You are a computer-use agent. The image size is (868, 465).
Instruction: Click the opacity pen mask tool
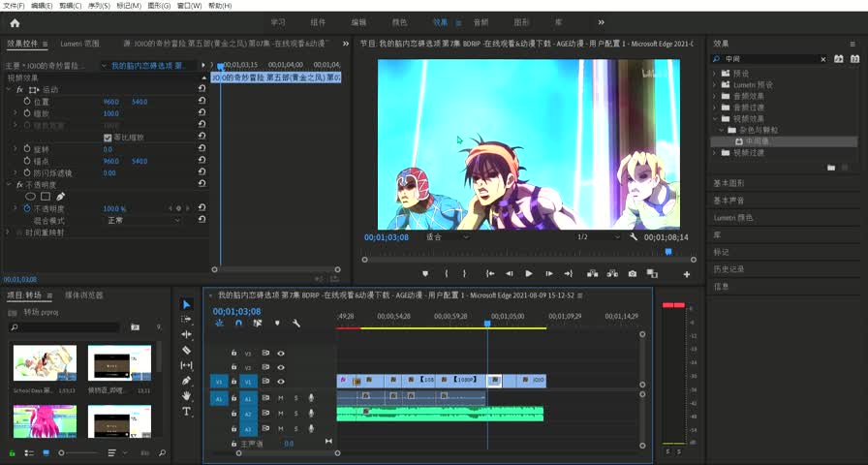click(x=60, y=197)
